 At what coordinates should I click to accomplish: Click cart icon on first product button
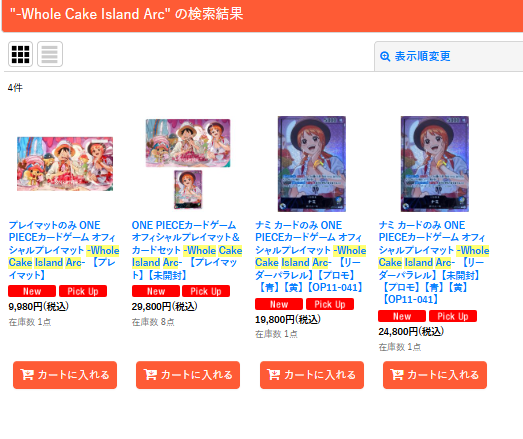tap(27, 375)
